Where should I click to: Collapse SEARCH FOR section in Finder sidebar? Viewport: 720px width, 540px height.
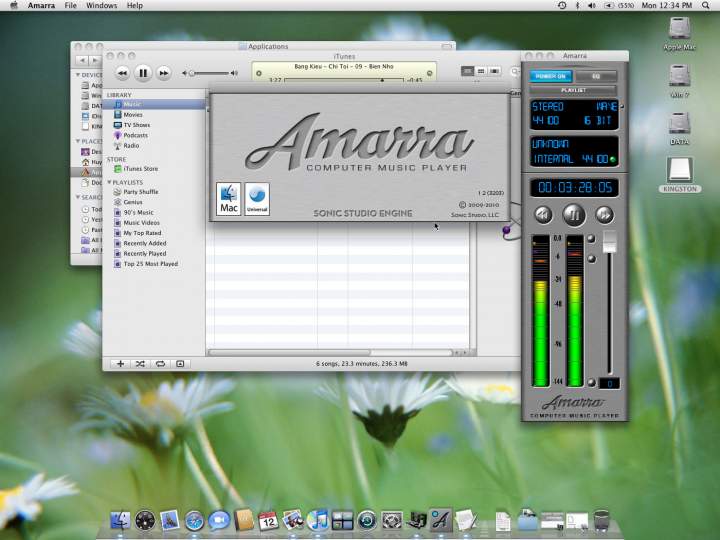(x=78, y=197)
